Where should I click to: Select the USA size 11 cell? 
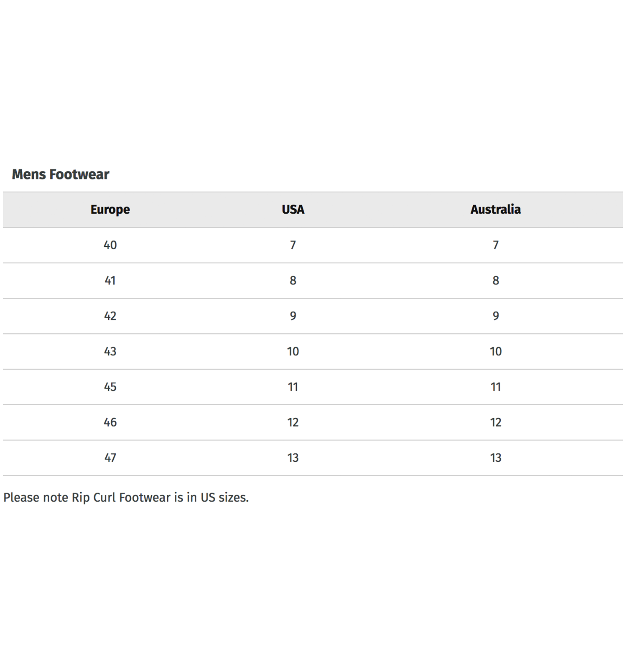(293, 387)
